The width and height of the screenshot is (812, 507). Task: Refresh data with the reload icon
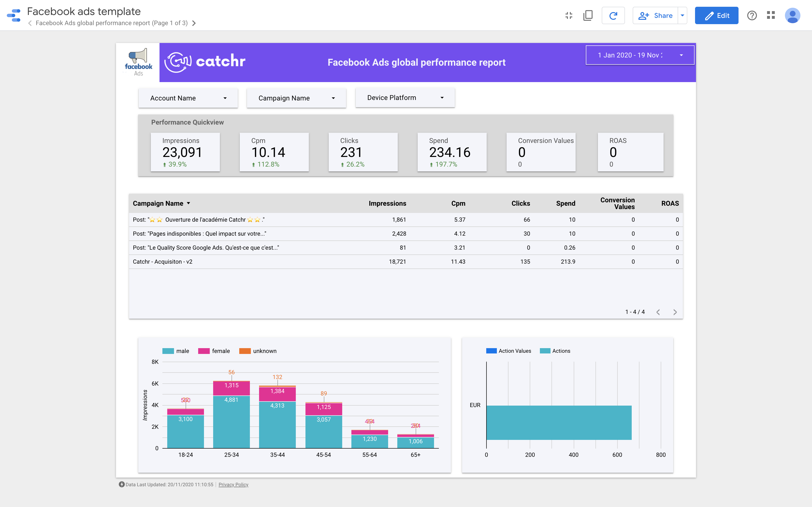click(x=613, y=15)
